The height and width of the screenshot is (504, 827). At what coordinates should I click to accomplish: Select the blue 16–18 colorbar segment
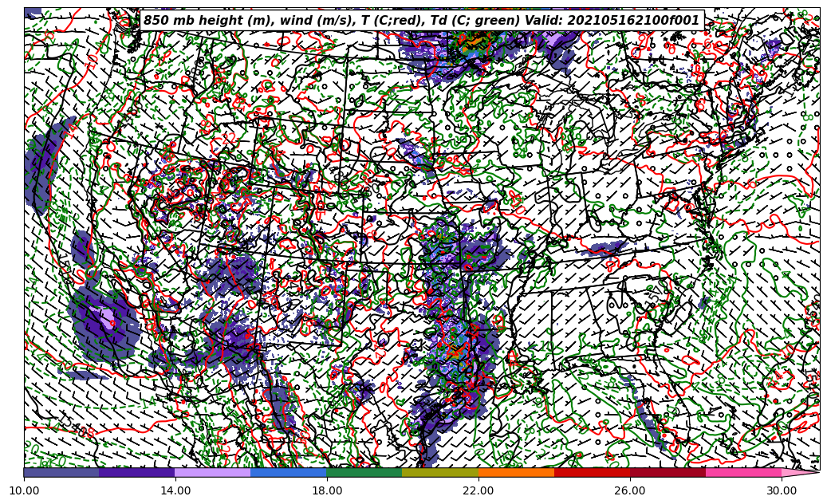(289, 472)
